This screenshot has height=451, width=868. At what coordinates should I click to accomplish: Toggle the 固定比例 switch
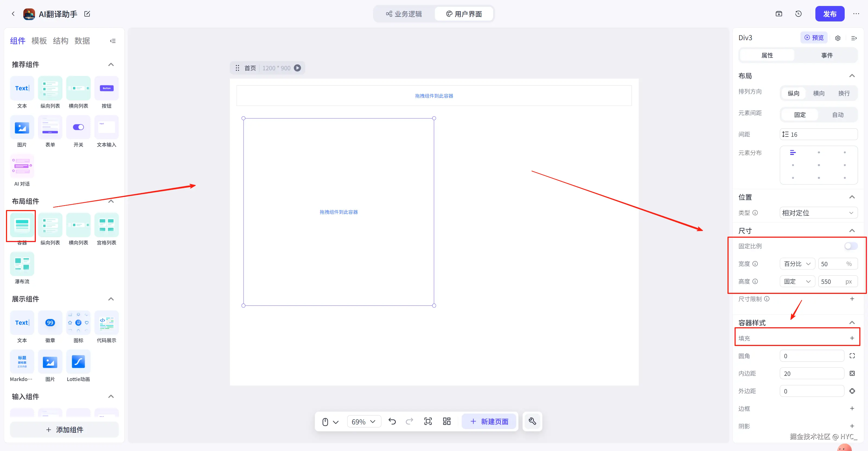coord(850,246)
